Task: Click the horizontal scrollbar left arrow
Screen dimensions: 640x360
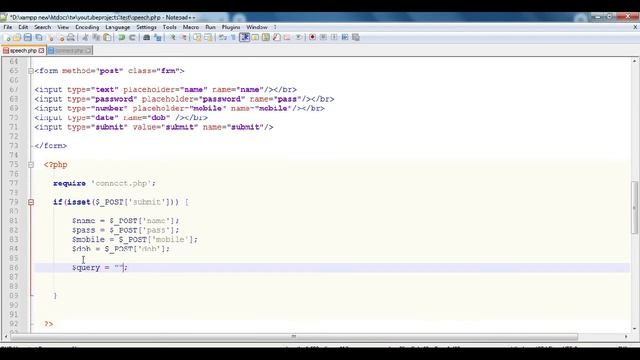Action: tap(6, 337)
